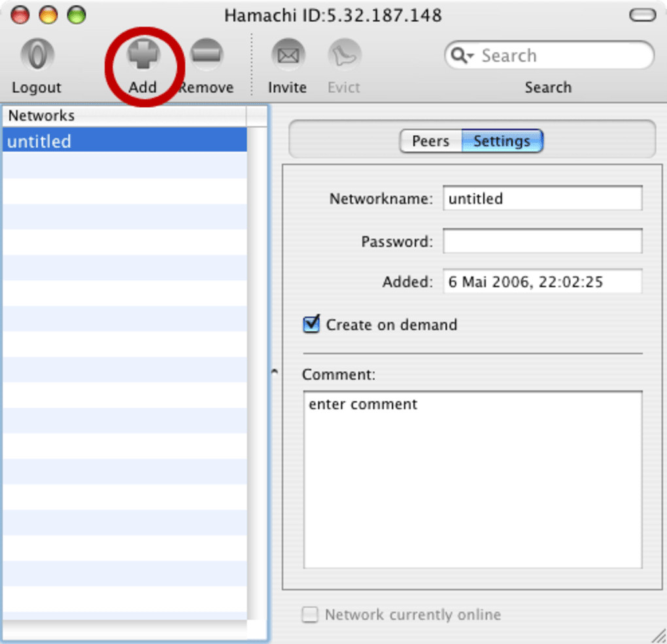
Task: Click the window resize grip corner
Action: click(x=659, y=636)
